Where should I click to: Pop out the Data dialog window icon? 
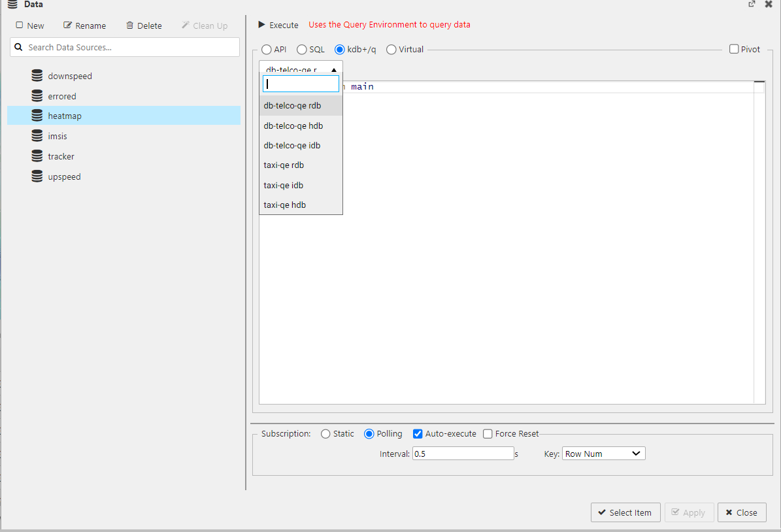tap(752, 4)
